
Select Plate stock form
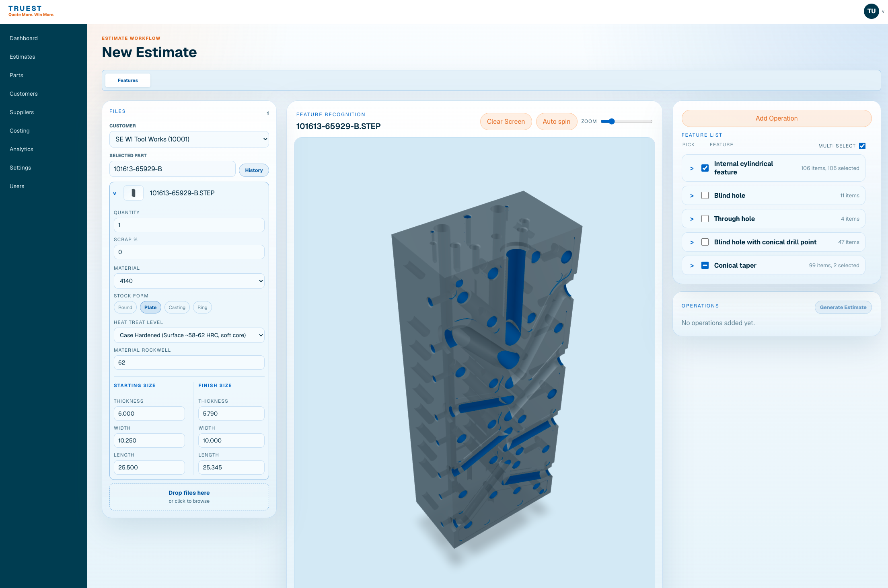[150, 307]
